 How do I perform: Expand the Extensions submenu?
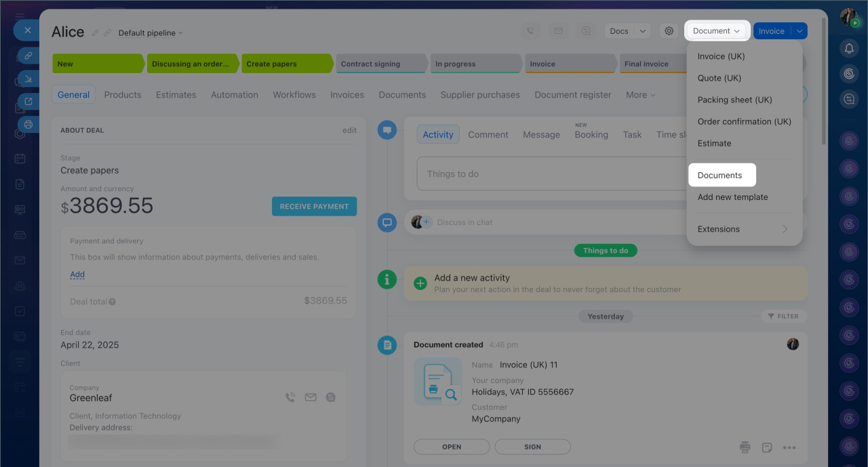(744, 229)
